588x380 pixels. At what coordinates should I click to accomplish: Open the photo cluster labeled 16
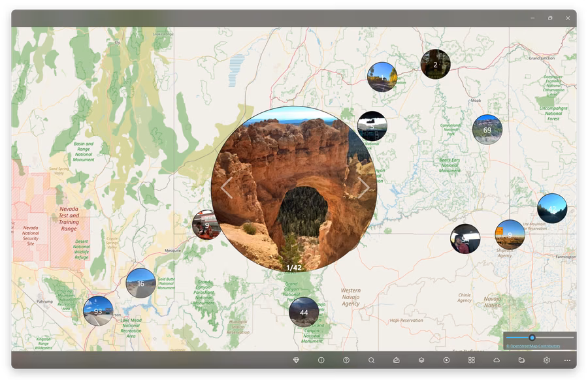(x=140, y=283)
